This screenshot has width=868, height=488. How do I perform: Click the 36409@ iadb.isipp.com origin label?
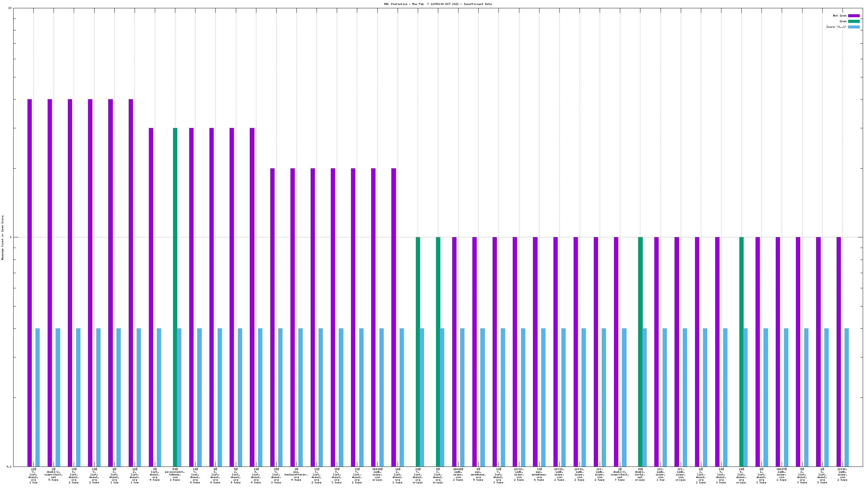pyautogui.click(x=377, y=474)
